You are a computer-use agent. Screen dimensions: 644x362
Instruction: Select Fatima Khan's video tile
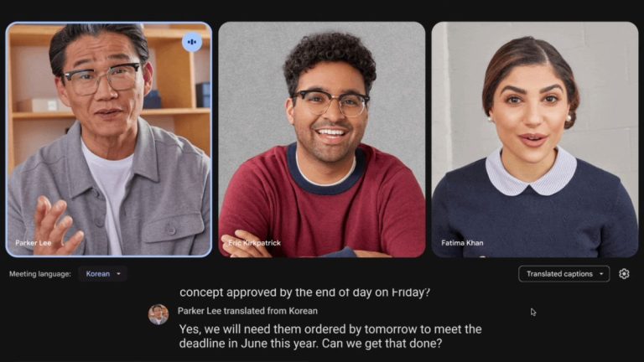[535, 140]
